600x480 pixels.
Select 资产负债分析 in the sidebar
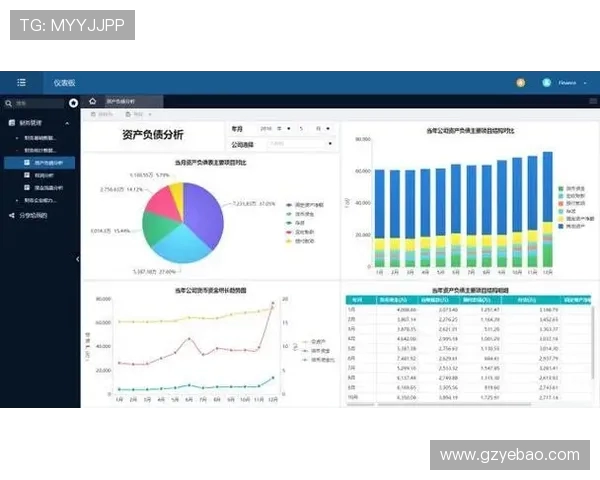(39, 163)
